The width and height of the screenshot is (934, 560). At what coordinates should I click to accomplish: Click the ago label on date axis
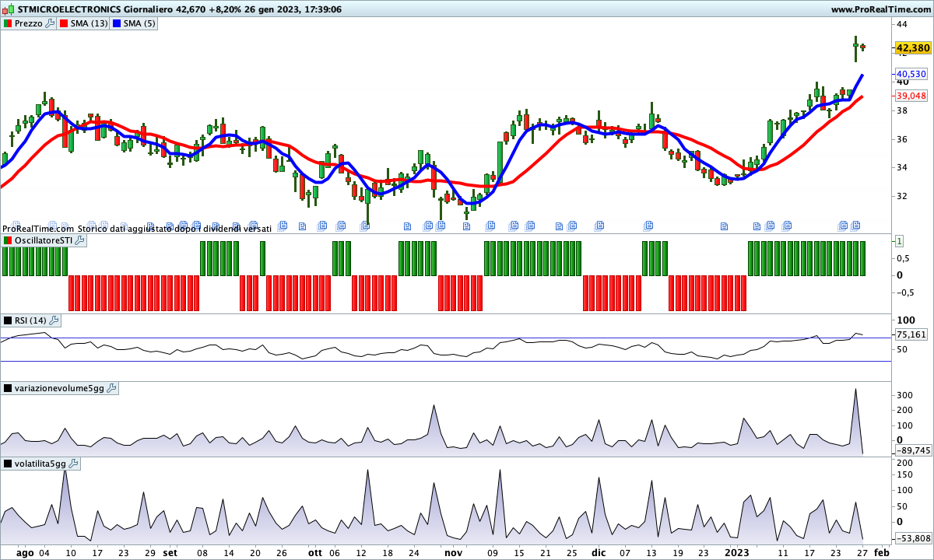[x=25, y=553]
